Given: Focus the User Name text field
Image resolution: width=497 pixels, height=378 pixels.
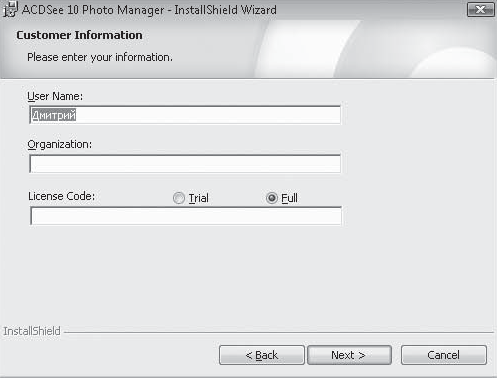Looking at the screenshot, I should 185,115.
